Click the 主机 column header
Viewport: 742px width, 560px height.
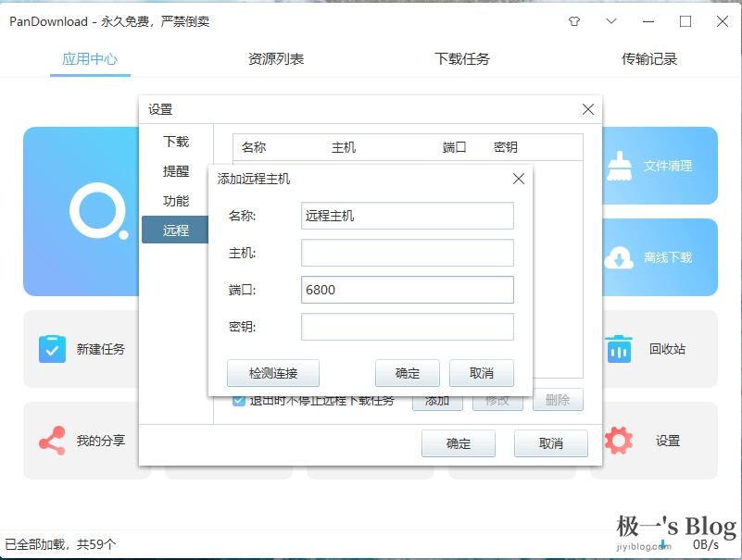pos(344,147)
